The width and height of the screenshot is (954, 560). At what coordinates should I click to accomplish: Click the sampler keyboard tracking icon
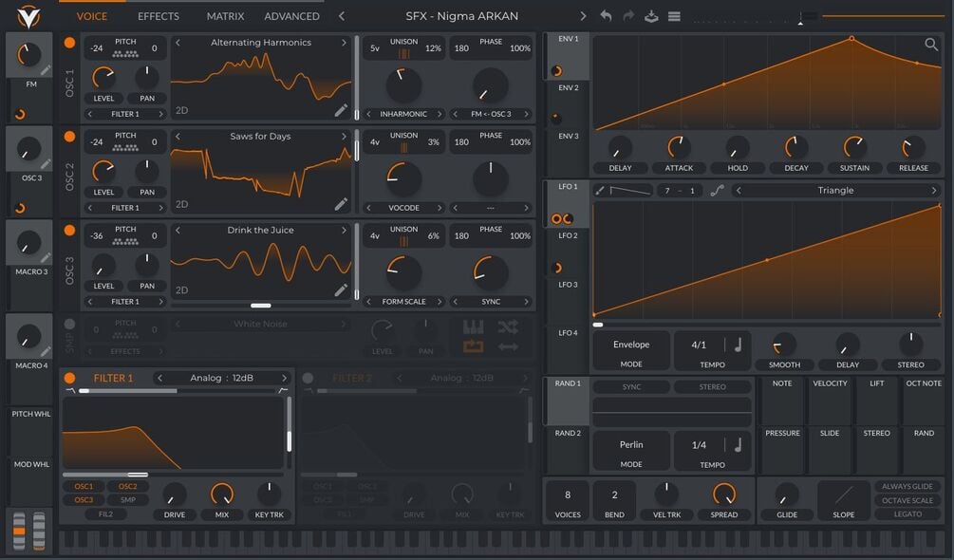(474, 327)
